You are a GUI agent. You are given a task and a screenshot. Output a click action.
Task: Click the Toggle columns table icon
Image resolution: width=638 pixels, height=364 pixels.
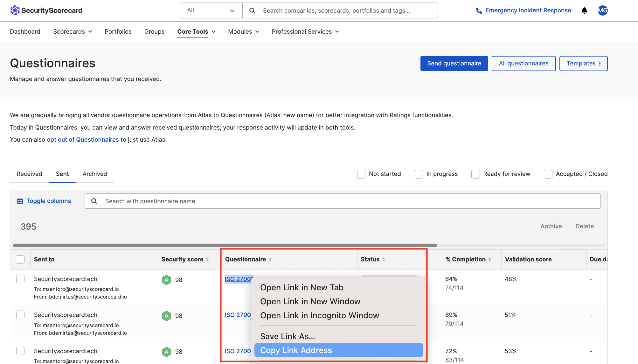20,201
